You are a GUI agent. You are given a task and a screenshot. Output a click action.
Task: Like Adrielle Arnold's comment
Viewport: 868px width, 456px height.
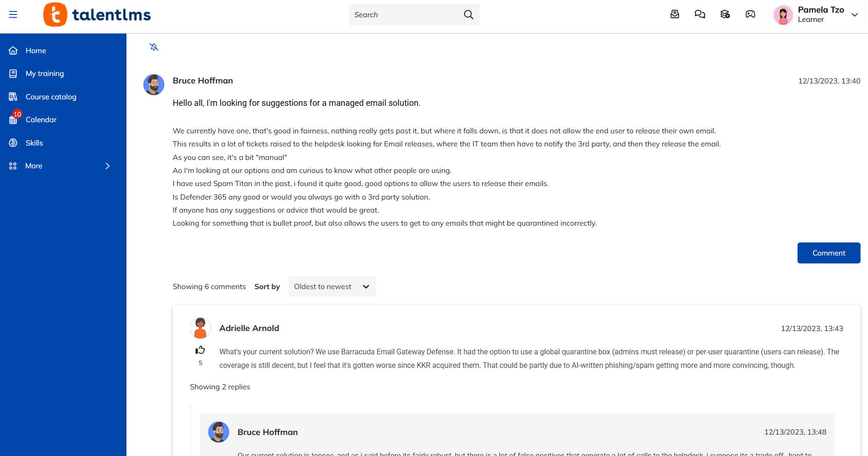[x=200, y=350]
